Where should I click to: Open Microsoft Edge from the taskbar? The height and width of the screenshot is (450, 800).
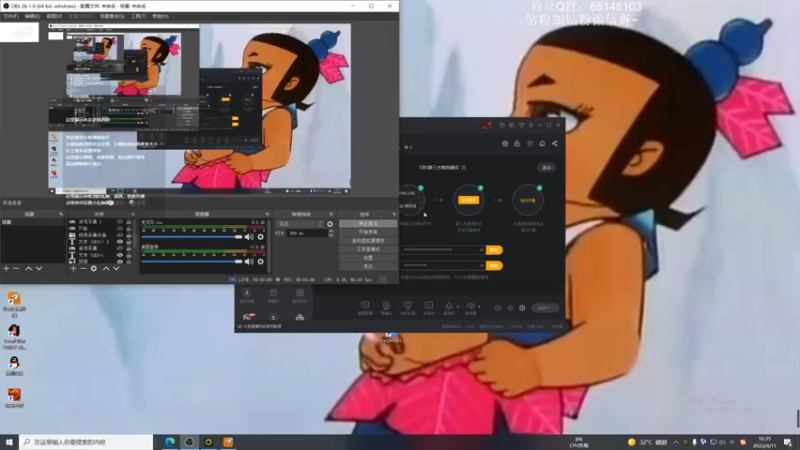pyautogui.click(x=170, y=442)
